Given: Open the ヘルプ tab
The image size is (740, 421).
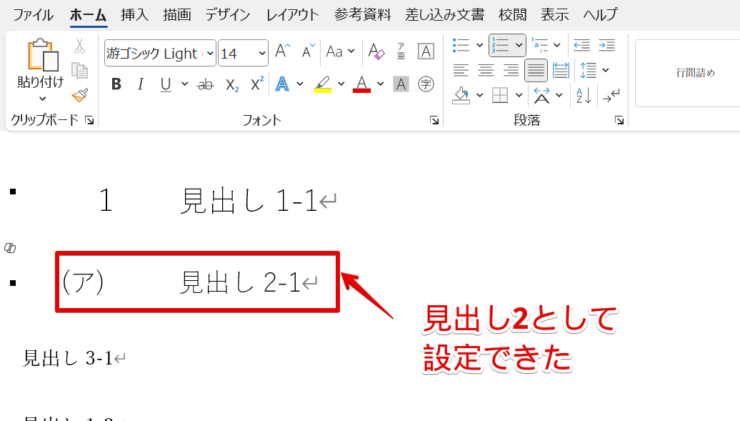Looking at the screenshot, I should 600,15.
